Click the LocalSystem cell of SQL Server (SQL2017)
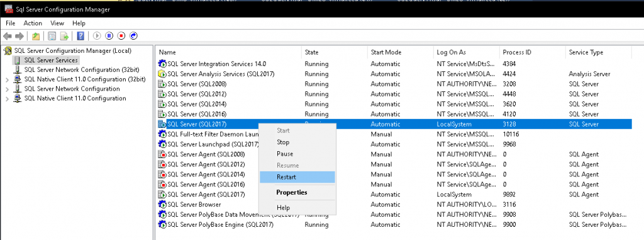 click(454, 124)
